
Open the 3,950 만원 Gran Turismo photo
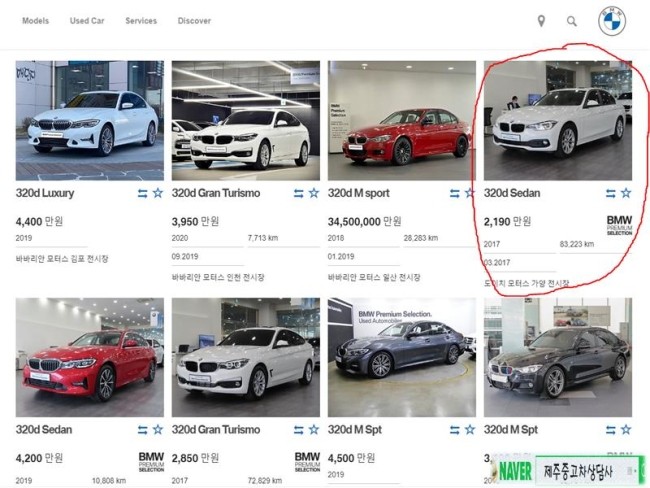tap(246, 121)
